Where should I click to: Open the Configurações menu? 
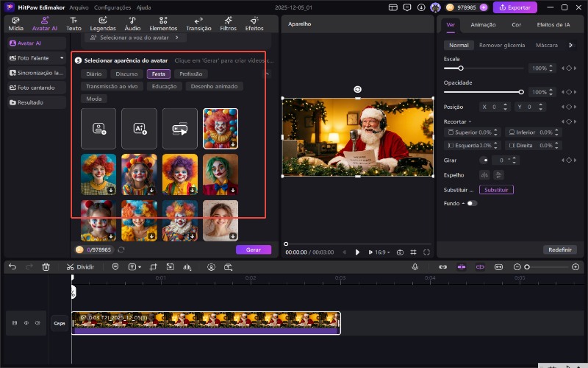112,7
